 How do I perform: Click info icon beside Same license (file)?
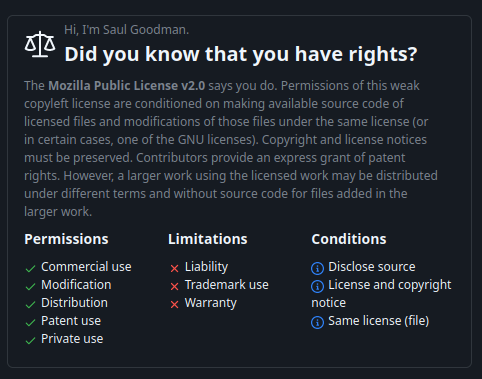click(317, 322)
